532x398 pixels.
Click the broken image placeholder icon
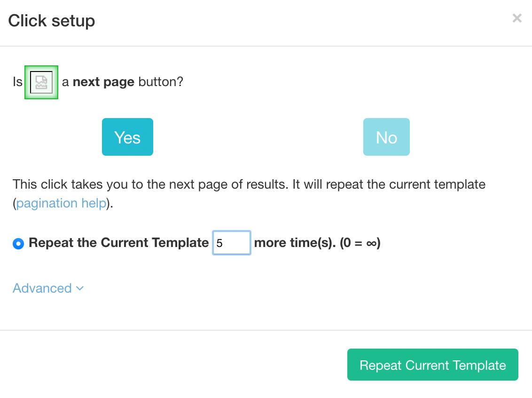coord(41,82)
